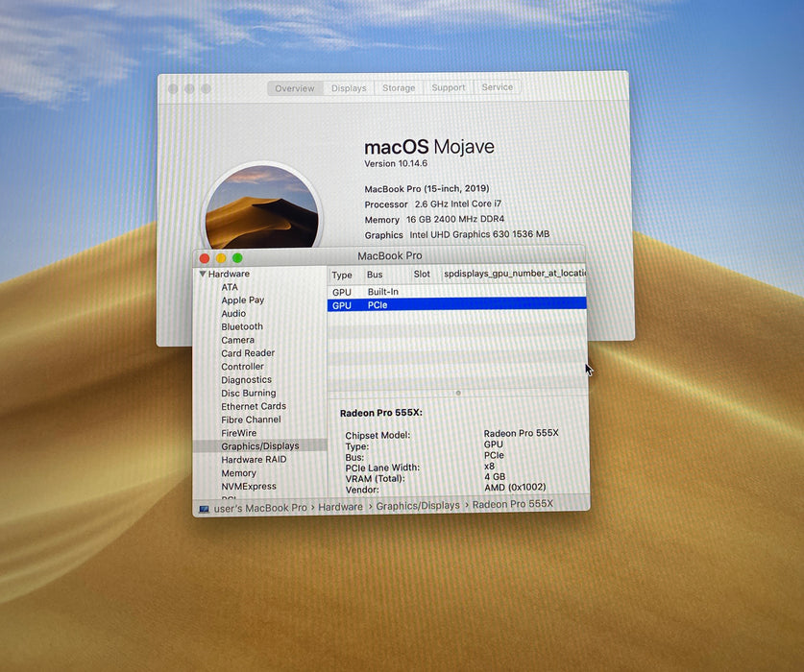
Task: Select the Built-In GPU row
Action: coord(456,291)
